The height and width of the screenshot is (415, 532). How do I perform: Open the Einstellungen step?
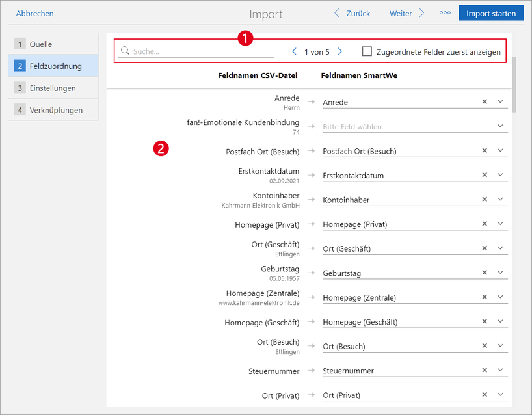click(x=53, y=88)
